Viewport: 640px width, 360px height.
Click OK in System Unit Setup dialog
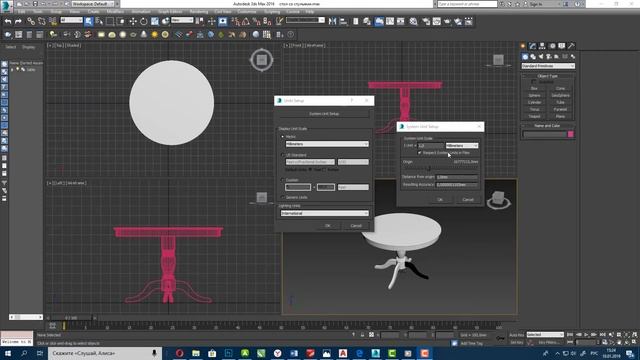coord(440,200)
